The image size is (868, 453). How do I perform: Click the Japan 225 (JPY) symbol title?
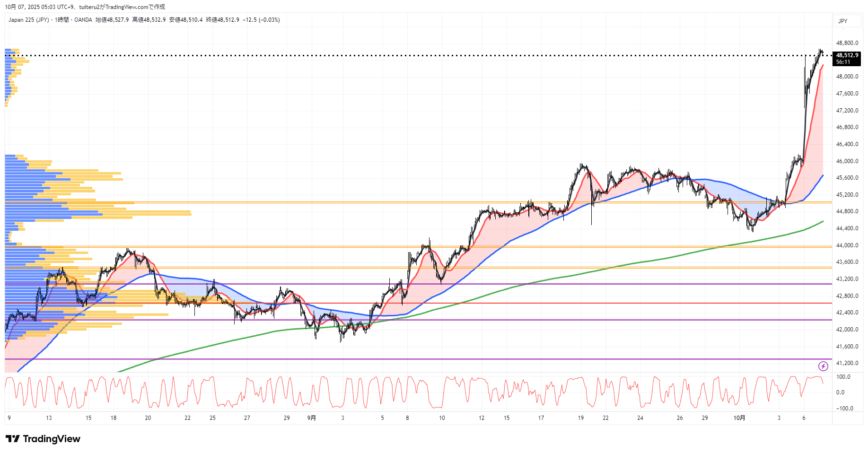click(28, 20)
